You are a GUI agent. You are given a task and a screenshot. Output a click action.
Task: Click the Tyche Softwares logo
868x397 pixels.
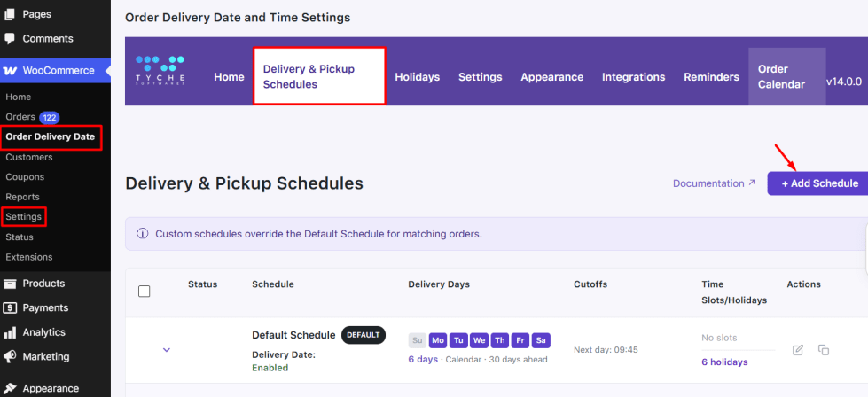click(x=160, y=70)
